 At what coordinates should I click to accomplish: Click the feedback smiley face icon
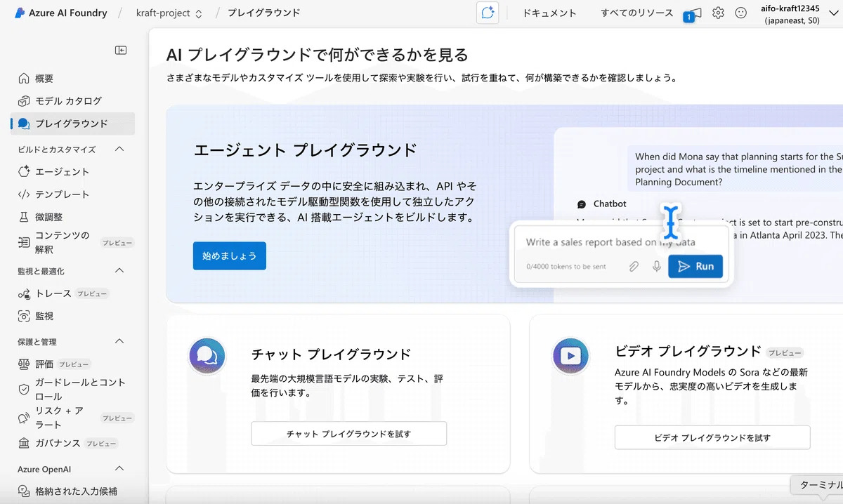click(x=740, y=13)
